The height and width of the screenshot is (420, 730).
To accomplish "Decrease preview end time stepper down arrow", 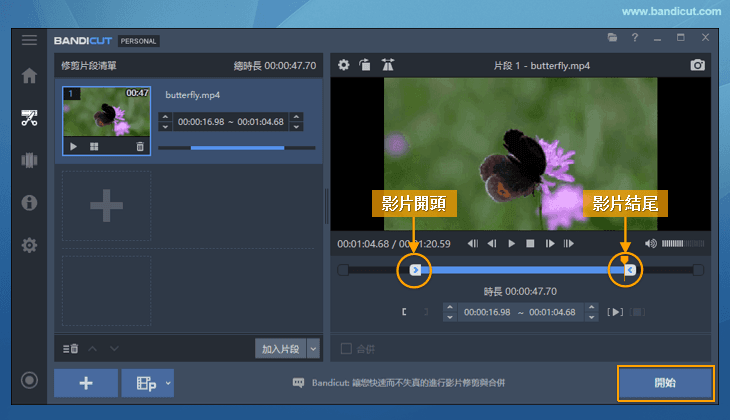I will click(x=591, y=317).
